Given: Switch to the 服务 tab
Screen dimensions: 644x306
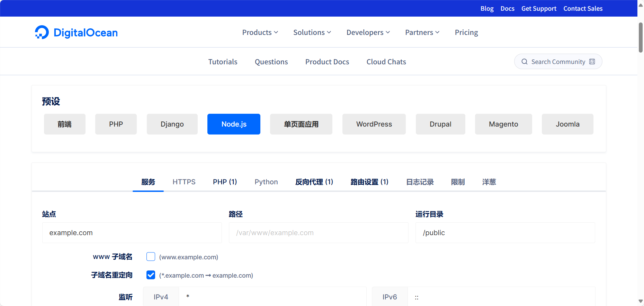Looking at the screenshot, I should 148,182.
